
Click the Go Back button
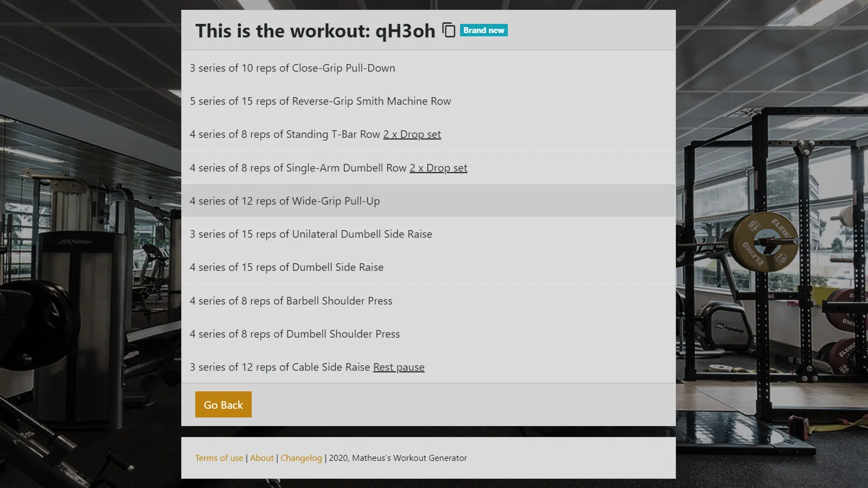[x=224, y=404]
